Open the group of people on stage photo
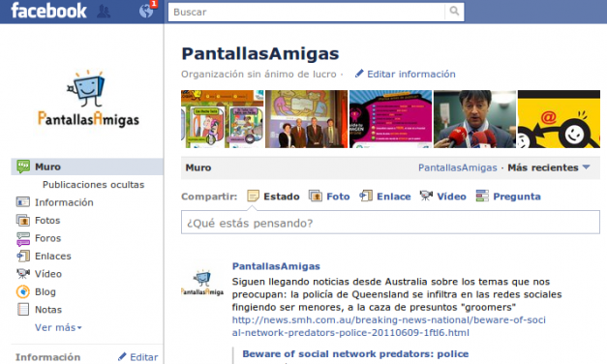The image size is (607, 364). tap(306, 119)
